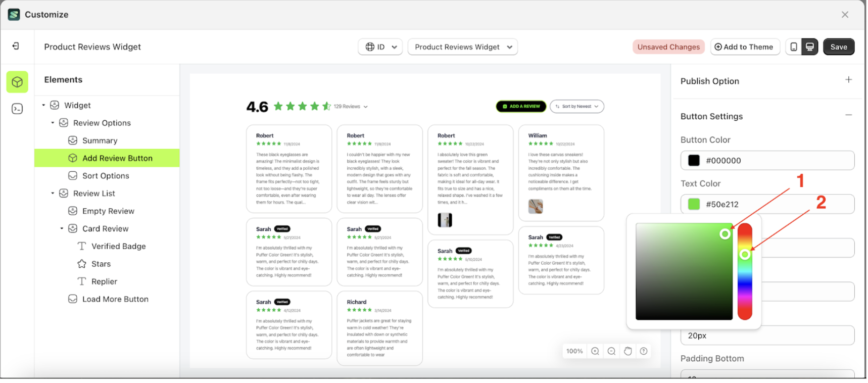
Task: Click the zoom out magnifier icon
Action: click(x=611, y=351)
